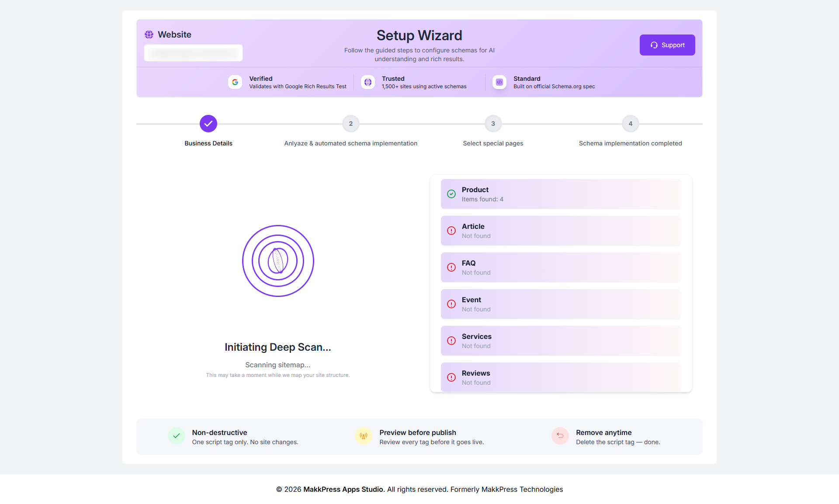Click the completed Business Details step checkmark
The image size is (839, 504).
(x=208, y=124)
